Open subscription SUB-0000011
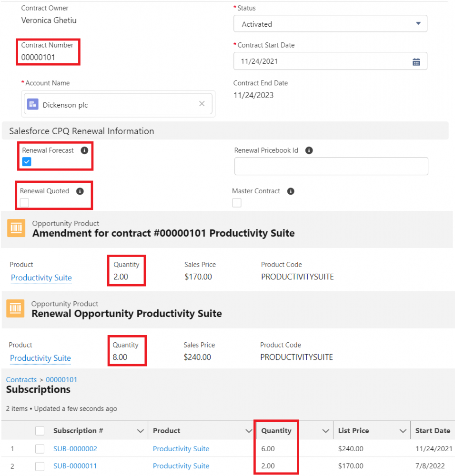This screenshot has height=476, width=455. [x=75, y=466]
